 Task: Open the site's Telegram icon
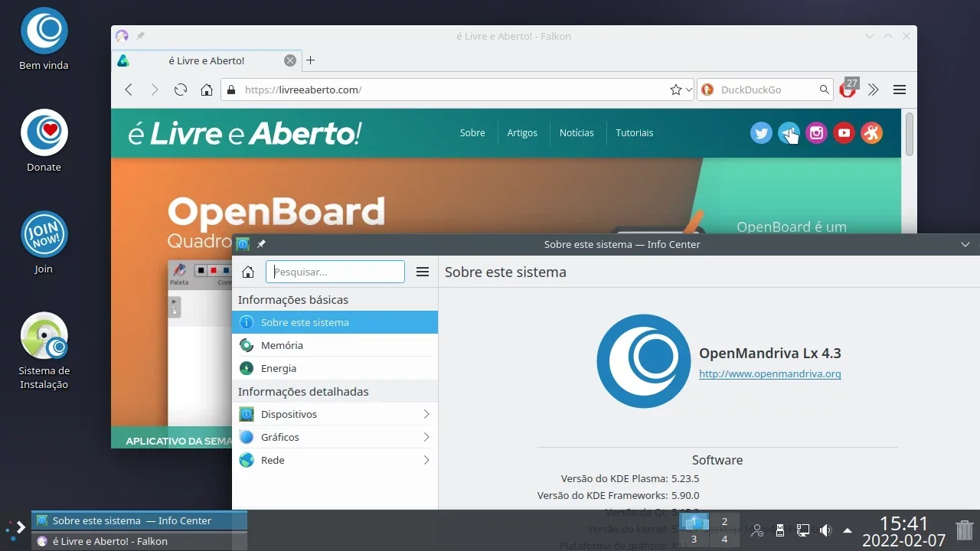789,133
